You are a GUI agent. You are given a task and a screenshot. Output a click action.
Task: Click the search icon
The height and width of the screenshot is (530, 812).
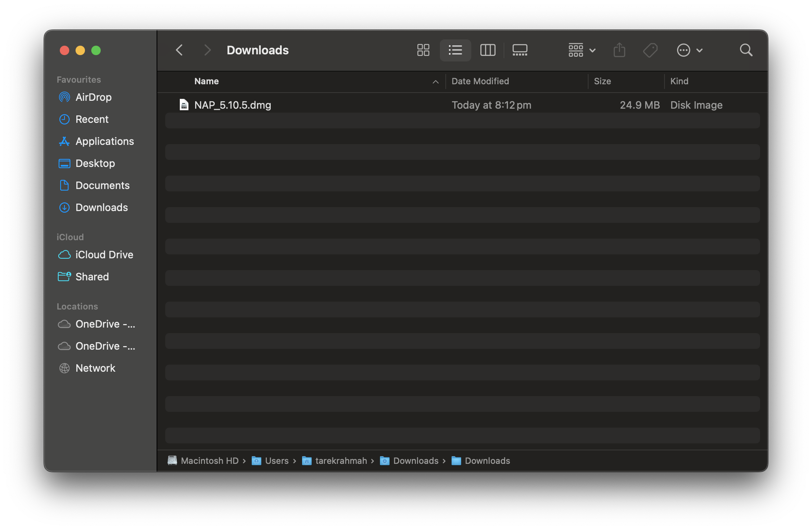point(746,50)
